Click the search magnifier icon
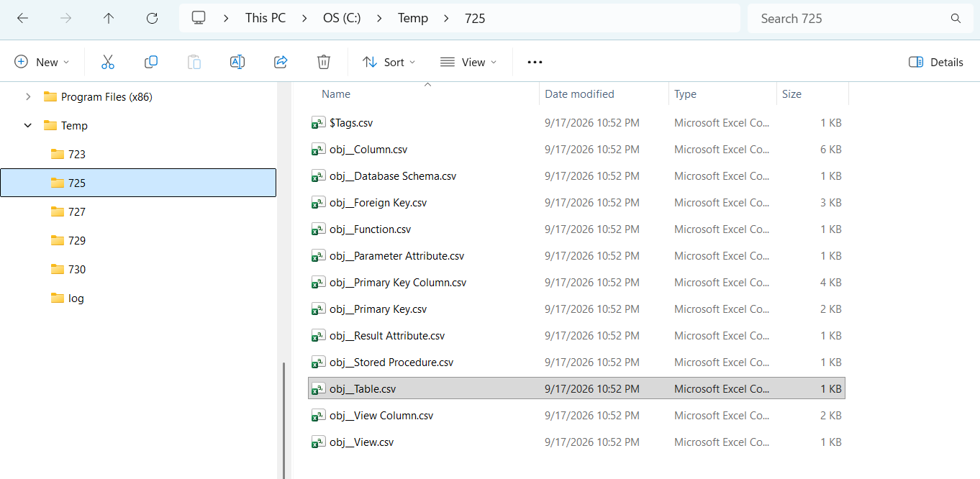 956,19
